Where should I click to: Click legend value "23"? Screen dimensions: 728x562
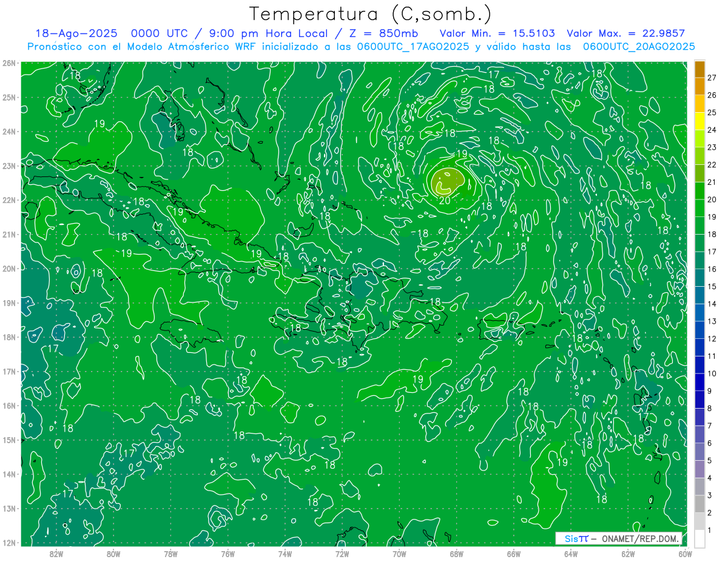click(x=712, y=147)
